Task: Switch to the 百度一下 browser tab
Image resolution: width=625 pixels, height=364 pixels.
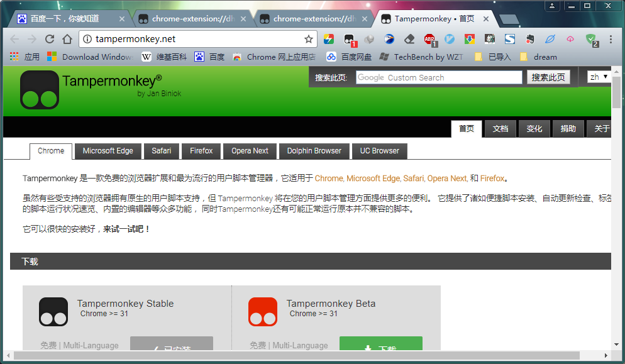Action: 71,19
